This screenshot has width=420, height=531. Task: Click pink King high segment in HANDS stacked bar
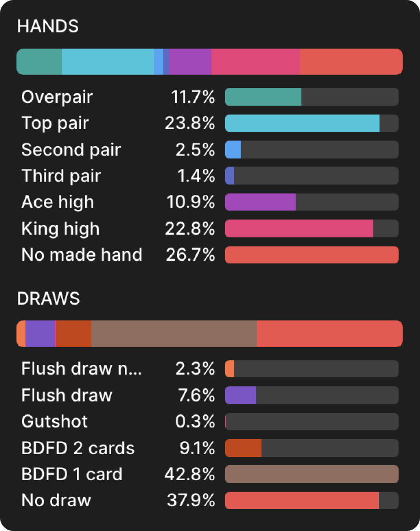tap(255, 62)
